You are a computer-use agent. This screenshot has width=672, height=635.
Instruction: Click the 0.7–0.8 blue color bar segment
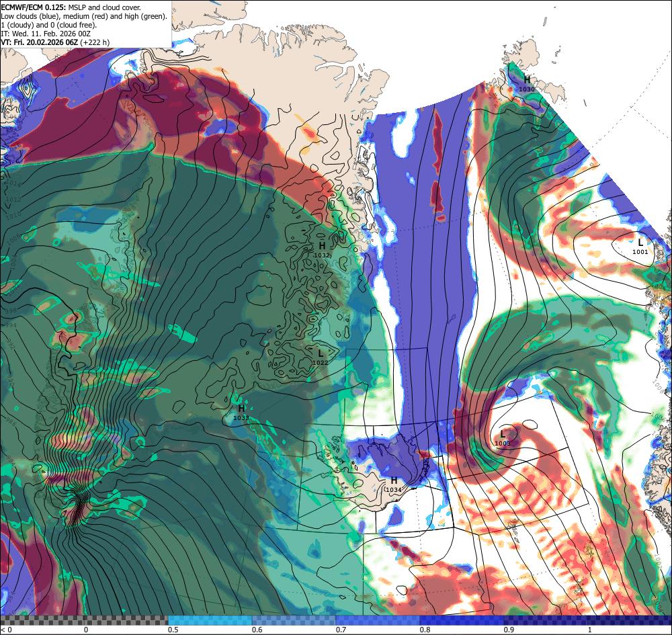[x=378, y=620]
